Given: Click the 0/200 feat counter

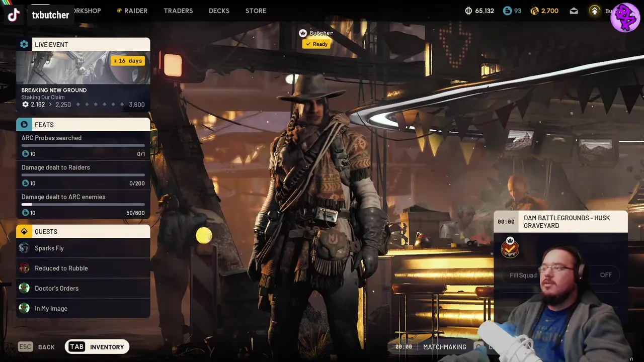Looking at the screenshot, I should click(x=137, y=184).
